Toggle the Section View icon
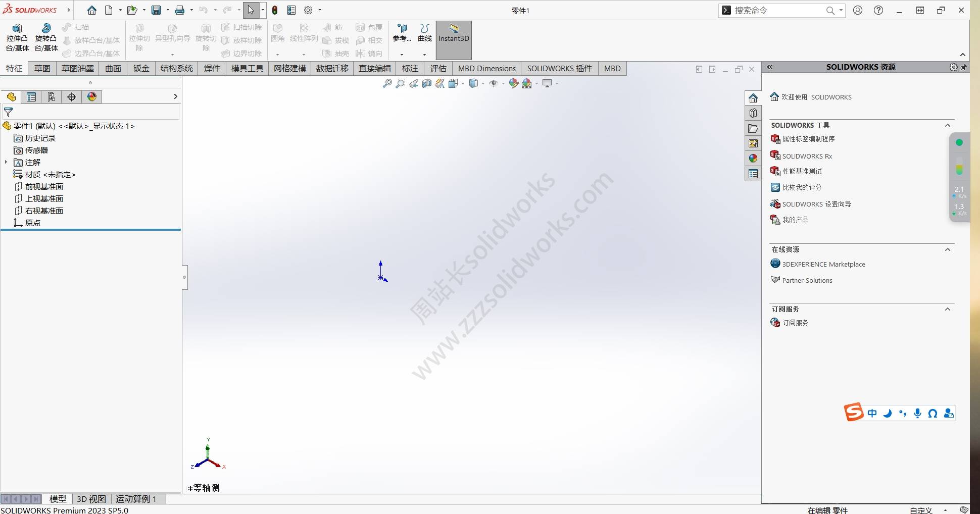Image resolution: width=980 pixels, height=514 pixels. pyautogui.click(x=427, y=83)
